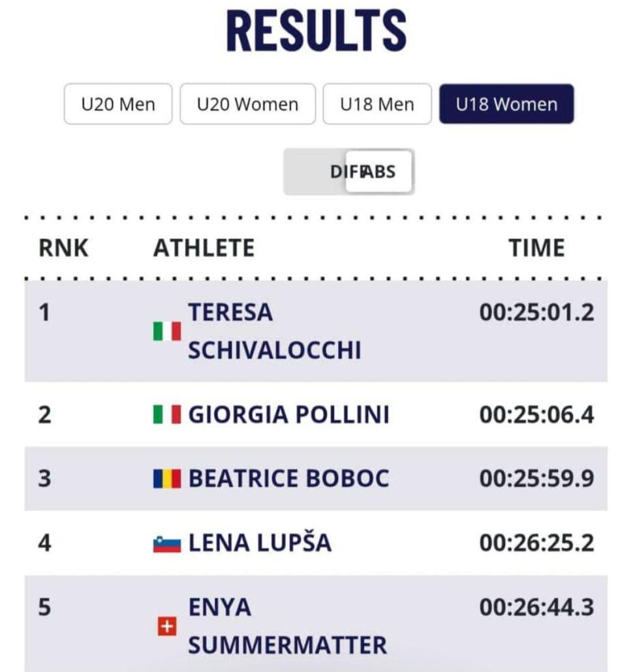Click the winning time 00:25:01.2
This screenshot has height=672, width=620.
[536, 313]
